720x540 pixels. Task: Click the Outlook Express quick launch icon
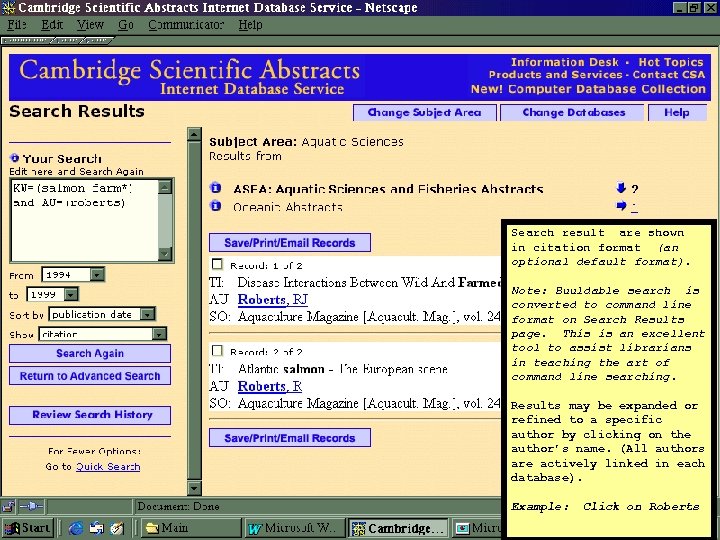[x=97, y=528]
